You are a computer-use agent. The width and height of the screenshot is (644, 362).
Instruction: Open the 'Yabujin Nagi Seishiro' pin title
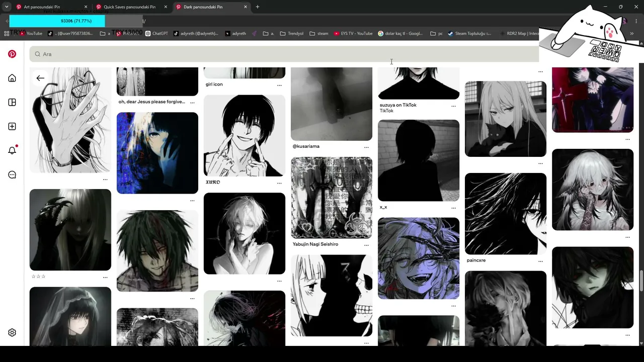[315, 244]
